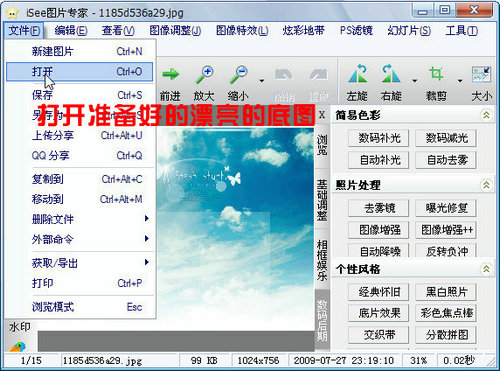Apply the 去雾镜 effect
The width and height of the screenshot is (500, 371).
pyautogui.click(x=379, y=208)
